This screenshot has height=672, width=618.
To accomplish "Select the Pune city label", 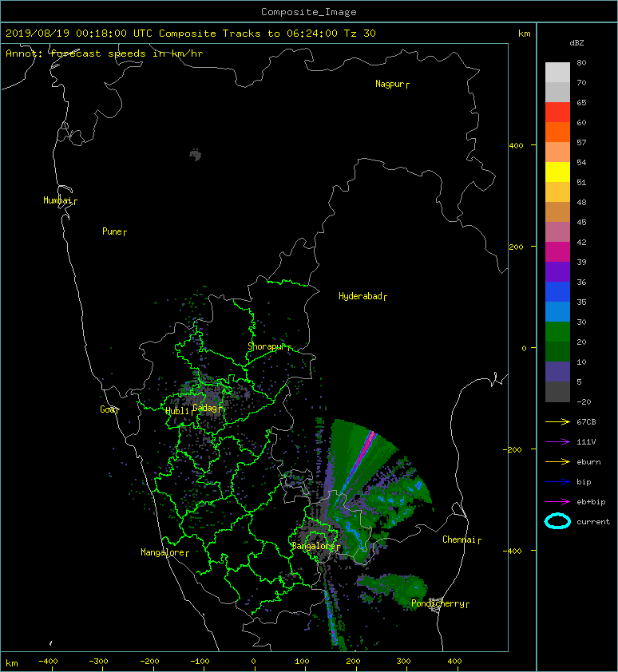I will [112, 231].
